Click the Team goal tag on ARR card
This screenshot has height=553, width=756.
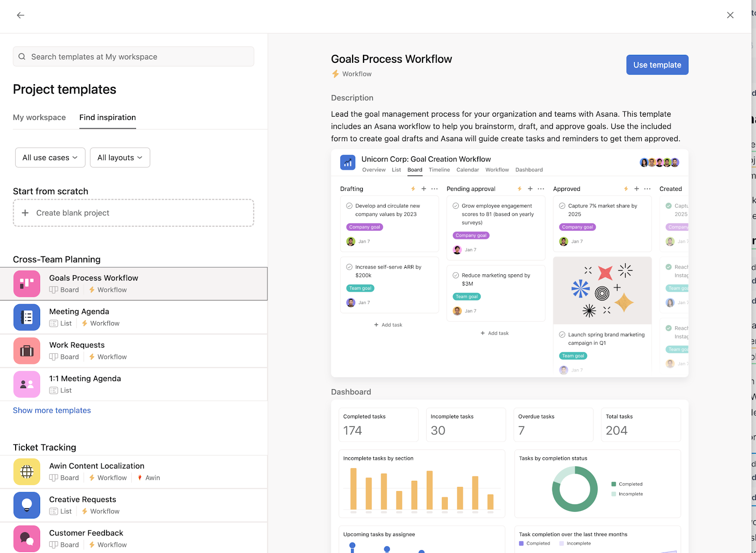pos(361,288)
